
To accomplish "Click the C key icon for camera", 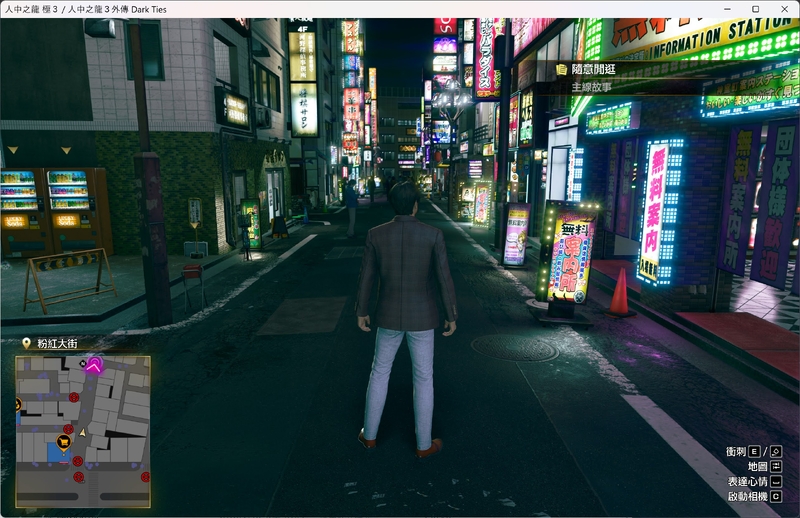I will [x=776, y=497].
